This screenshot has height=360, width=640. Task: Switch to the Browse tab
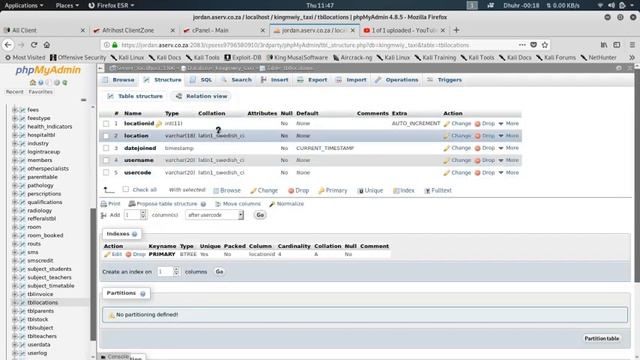(x=119, y=80)
